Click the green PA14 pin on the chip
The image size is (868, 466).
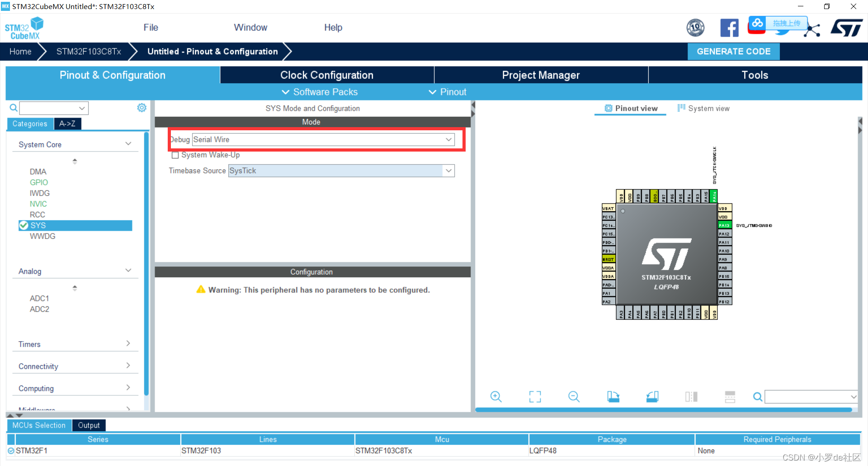pyautogui.click(x=714, y=196)
